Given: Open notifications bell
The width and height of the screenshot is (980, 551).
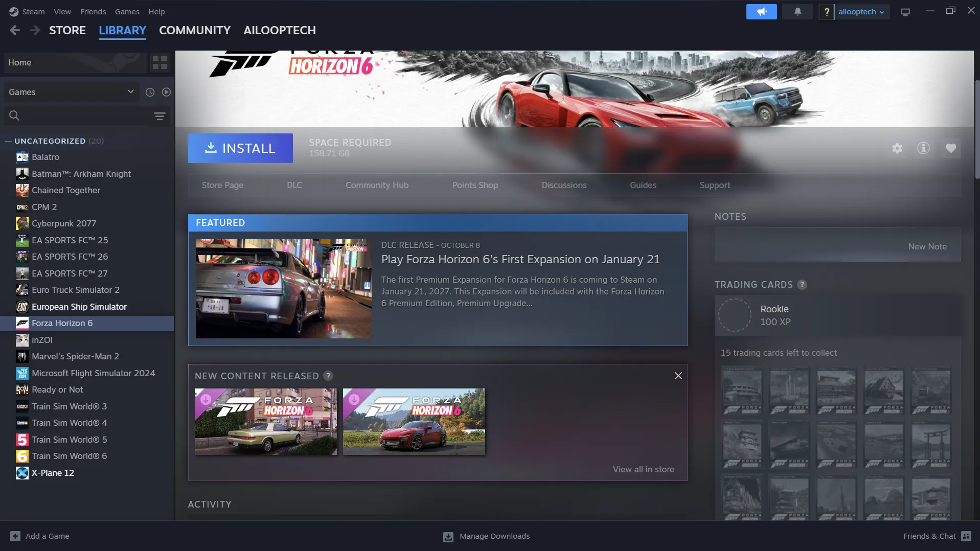Looking at the screenshot, I should tap(797, 12).
